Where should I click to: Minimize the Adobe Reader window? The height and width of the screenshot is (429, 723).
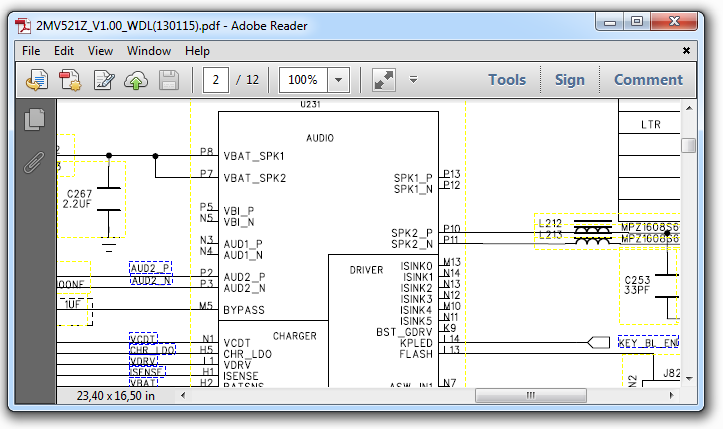[x=610, y=22]
